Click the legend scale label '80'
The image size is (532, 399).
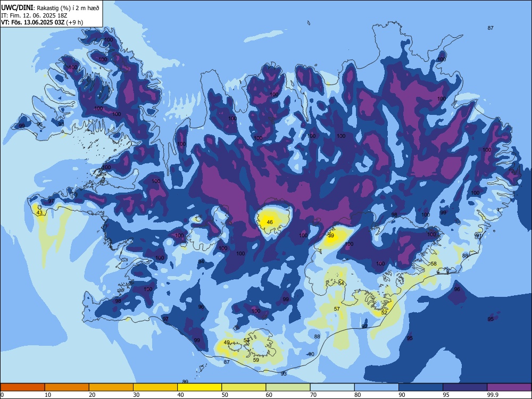[358, 395]
